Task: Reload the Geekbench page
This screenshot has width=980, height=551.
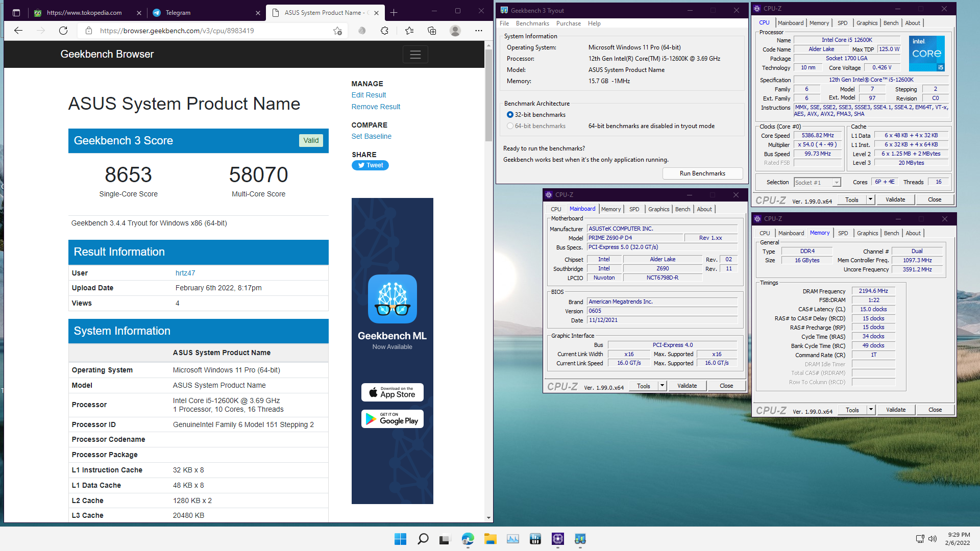Action: [63, 31]
